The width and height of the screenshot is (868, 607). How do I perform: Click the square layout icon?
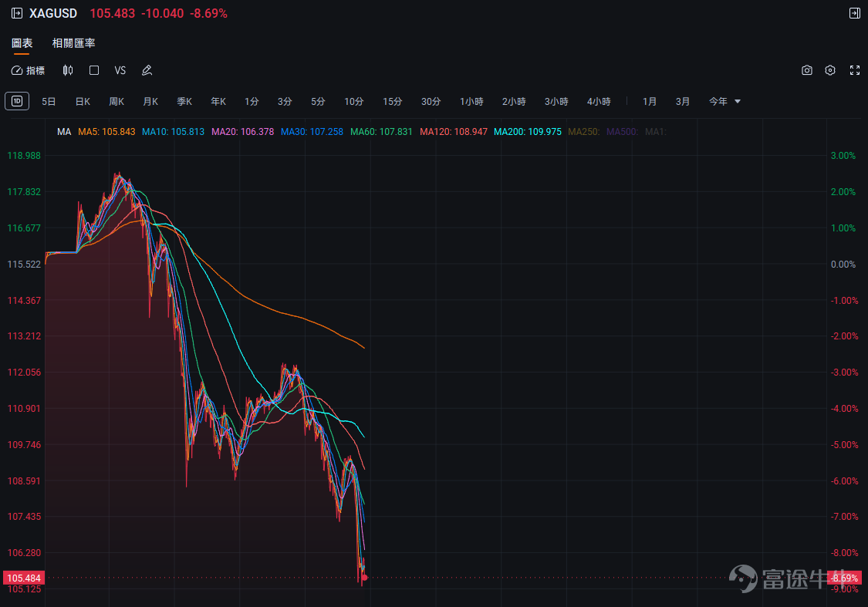(94, 70)
